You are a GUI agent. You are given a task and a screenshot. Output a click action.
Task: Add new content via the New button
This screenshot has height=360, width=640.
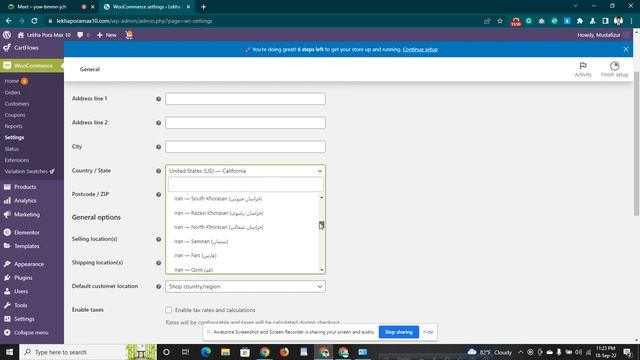(x=107, y=35)
